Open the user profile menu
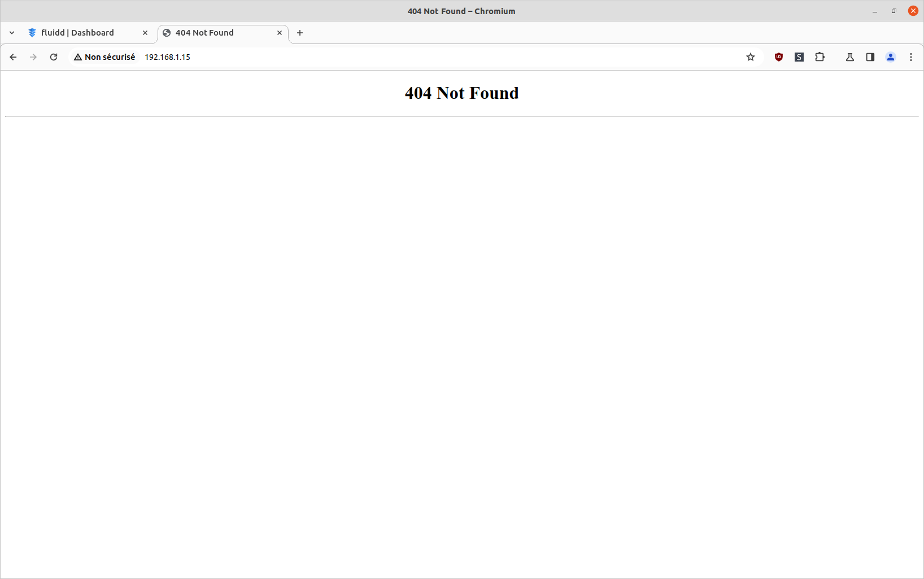The width and height of the screenshot is (924, 579). [x=891, y=57]
